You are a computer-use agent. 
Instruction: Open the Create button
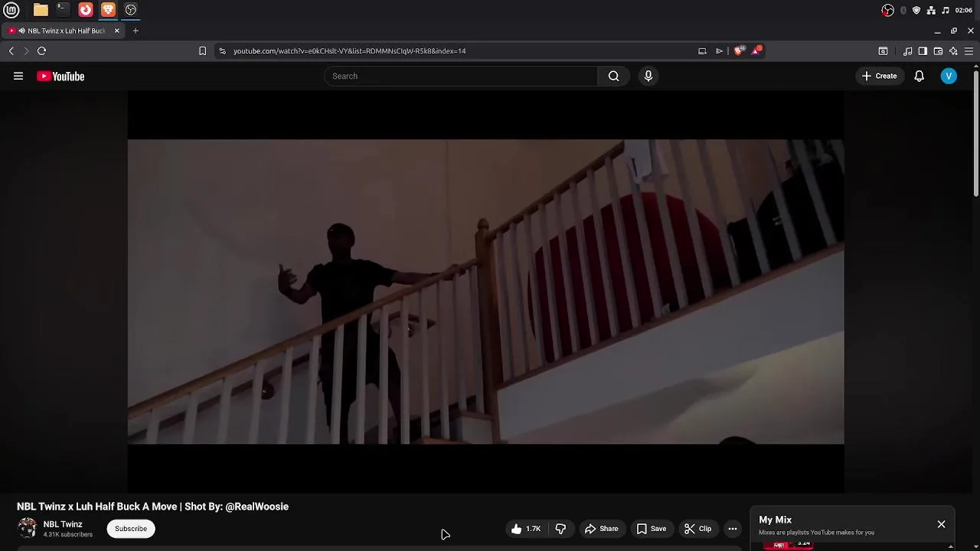click(x=879, y=76)
